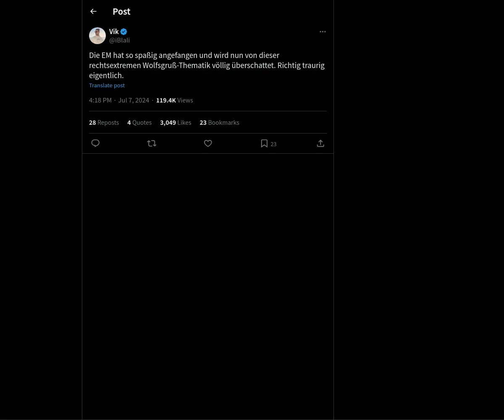This screenshot has height=420, width=504.
Task: Open the three-dot more options menu
Action: [x=323, y=31]
